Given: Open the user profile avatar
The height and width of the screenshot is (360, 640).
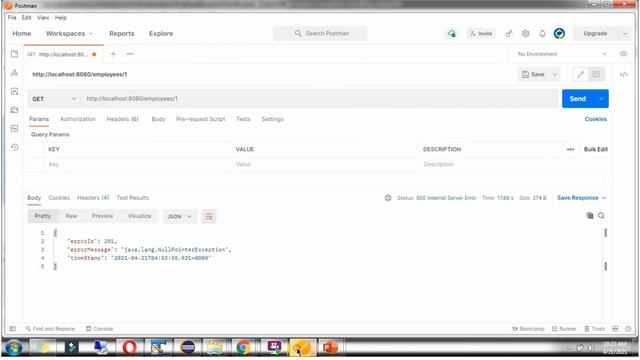Looking at the screenshot, I should pos(559,33).
